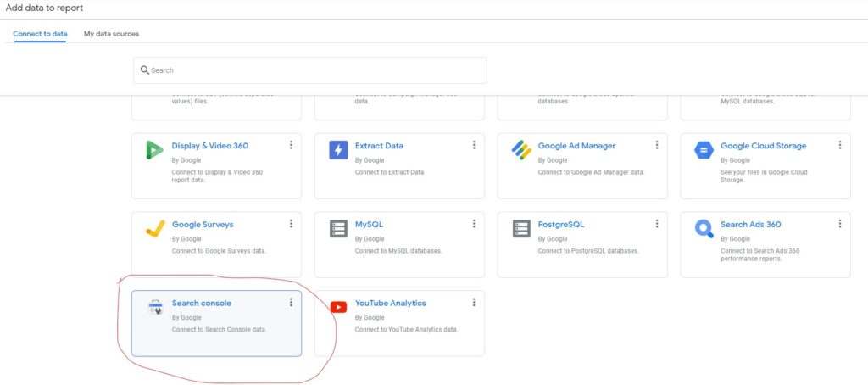
Task: Click 'Connect to MySQL databases.' description
Action: [398, 251]
